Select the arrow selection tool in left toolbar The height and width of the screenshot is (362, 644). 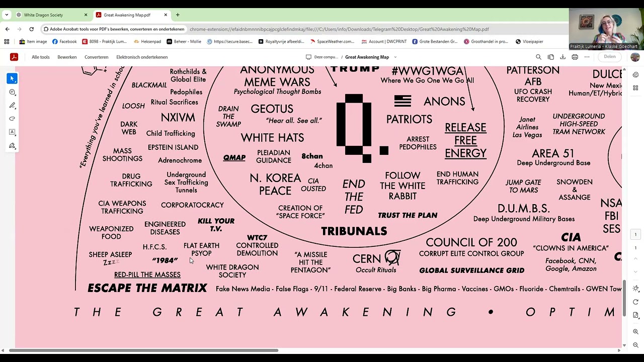12,78
